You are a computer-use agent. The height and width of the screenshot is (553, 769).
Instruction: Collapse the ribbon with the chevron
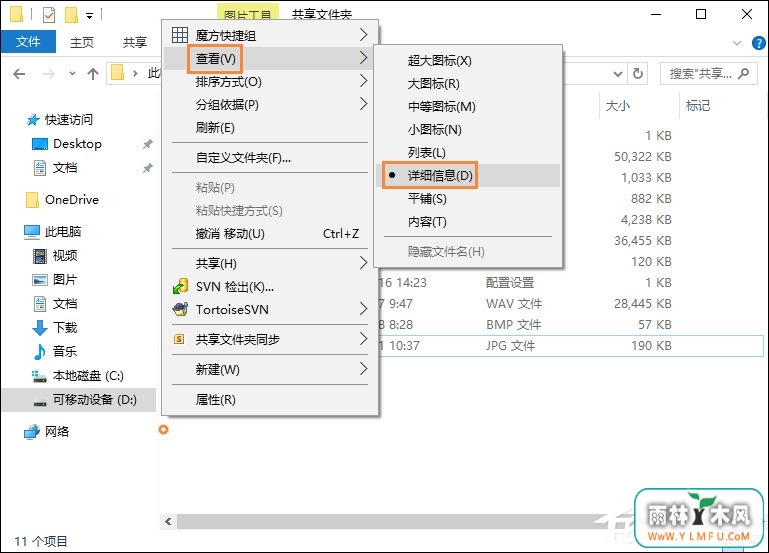(x=737, y=43)
